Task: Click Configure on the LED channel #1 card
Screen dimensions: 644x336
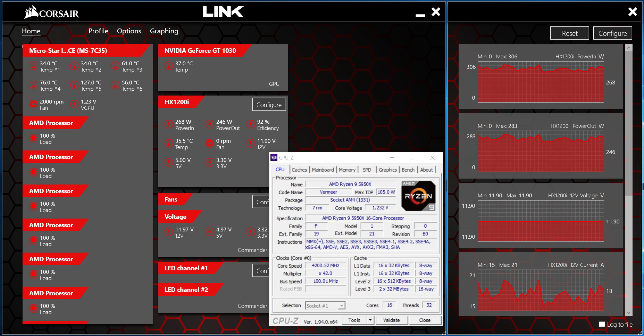Action: (261, 271)
